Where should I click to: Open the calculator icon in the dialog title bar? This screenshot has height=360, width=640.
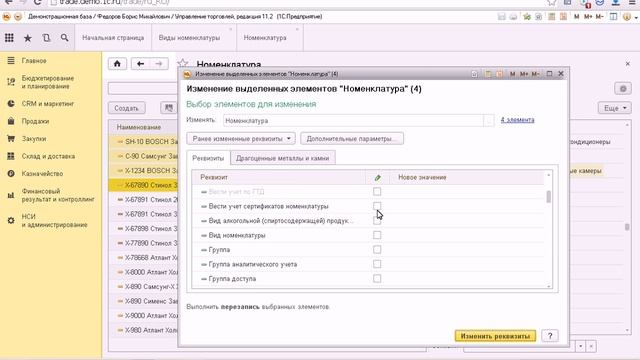(x=488, y=74)
